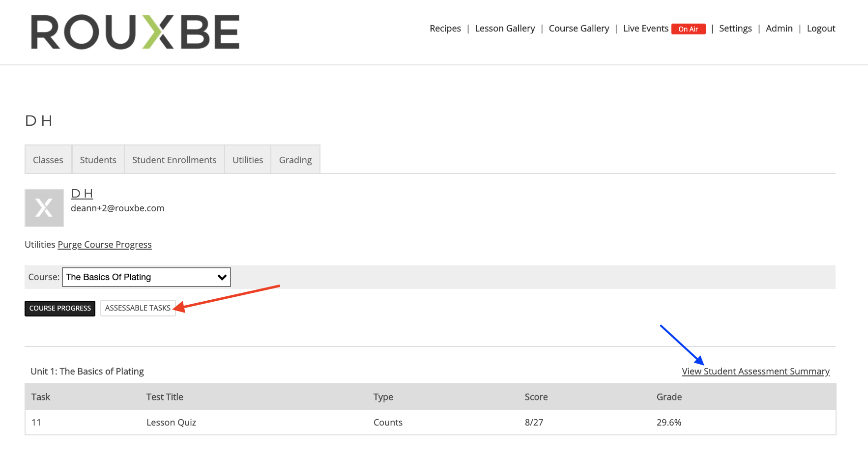This screenshot has height=457, width=868.
Task: Click the red On Air badge
Action: tap(688, 29)
